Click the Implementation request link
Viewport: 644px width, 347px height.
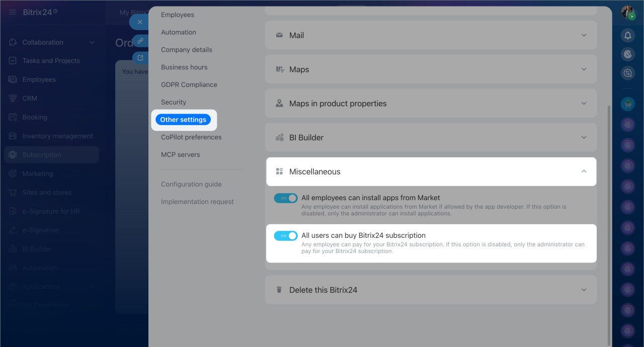[x=197, y=202]
